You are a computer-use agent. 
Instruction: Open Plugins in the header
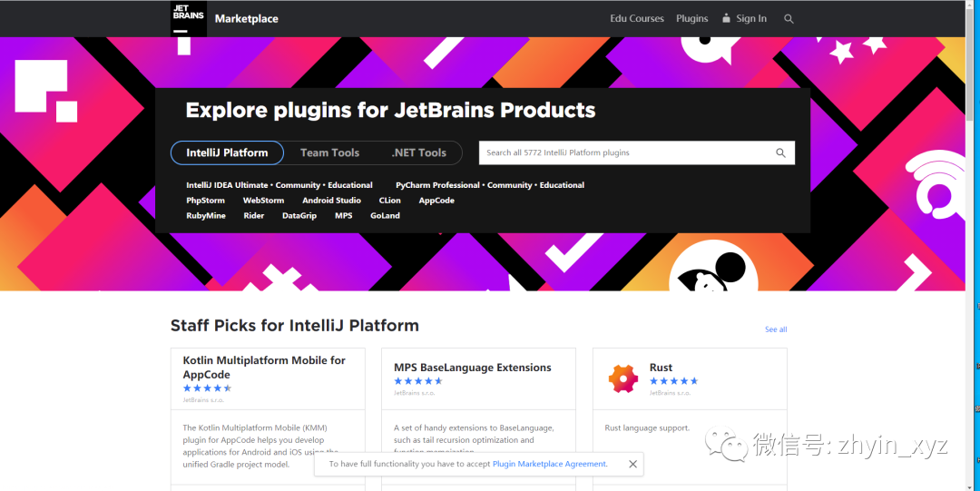click(691, 19)
